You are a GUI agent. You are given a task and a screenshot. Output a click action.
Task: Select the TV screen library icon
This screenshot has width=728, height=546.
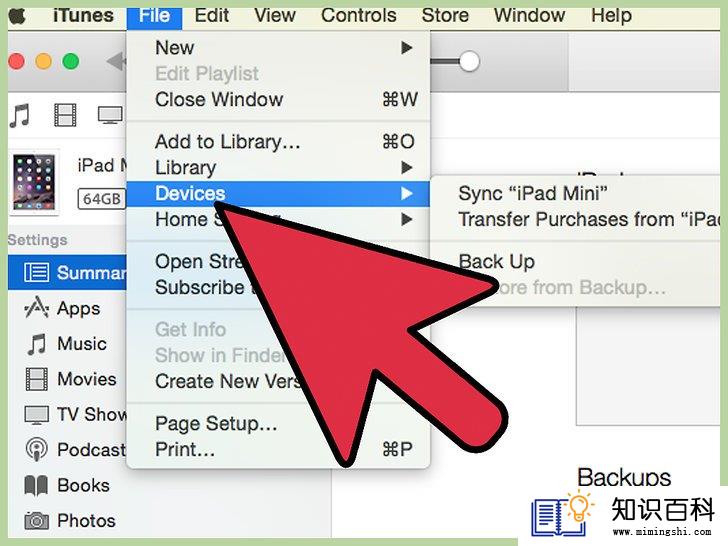[110, 115]
